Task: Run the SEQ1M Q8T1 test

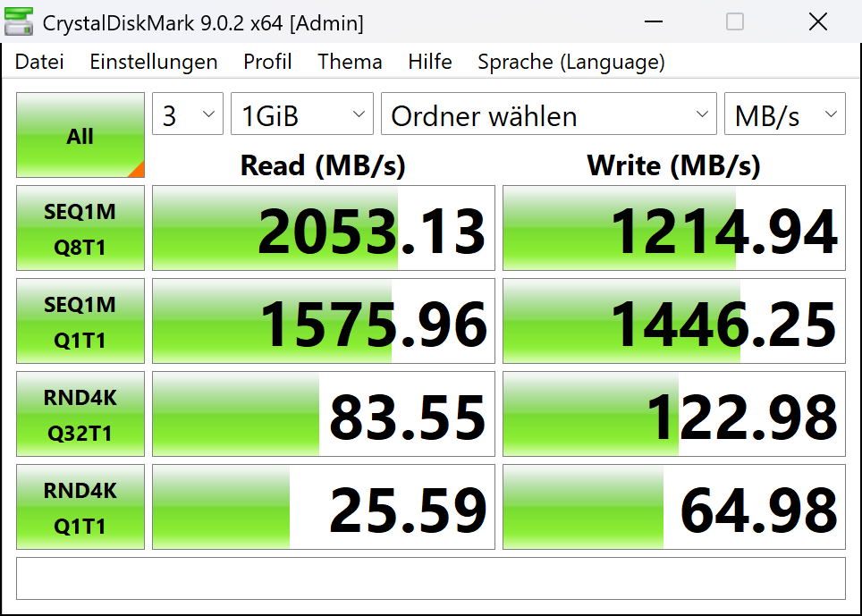Action: click(x=80, y=229)
